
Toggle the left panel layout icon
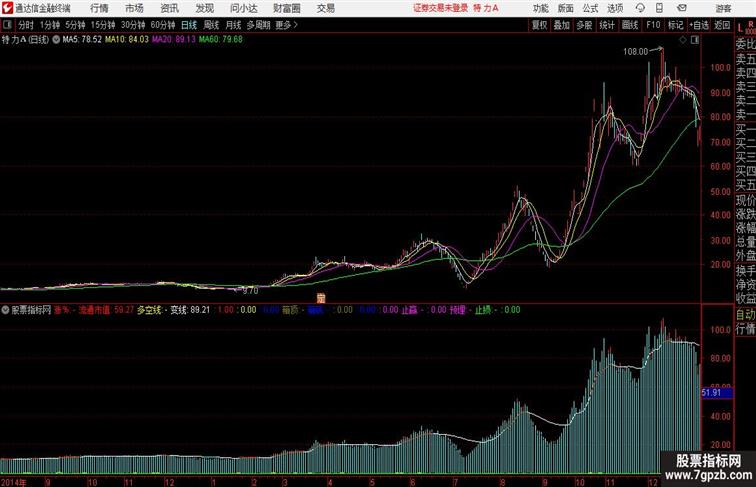click(7, 24)
